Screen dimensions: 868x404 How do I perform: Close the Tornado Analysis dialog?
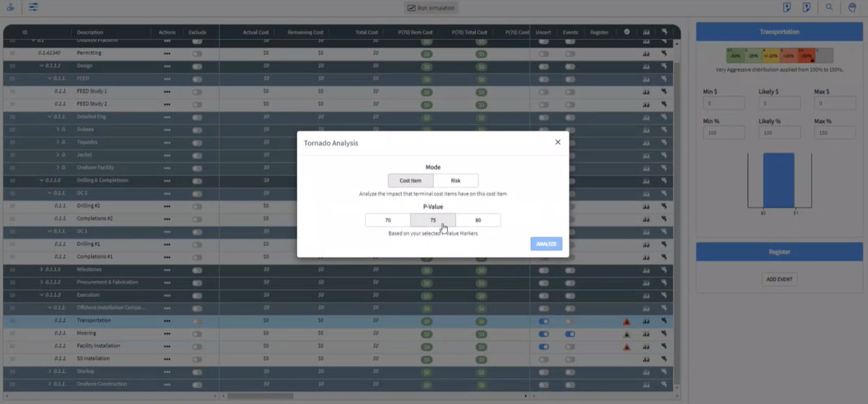pos(558,142)
